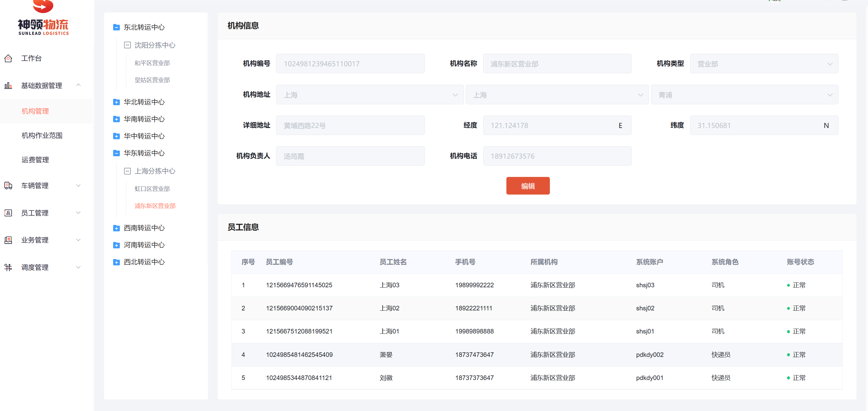Expand the 员工管理 menu chevron

click(x=78, y=213)
